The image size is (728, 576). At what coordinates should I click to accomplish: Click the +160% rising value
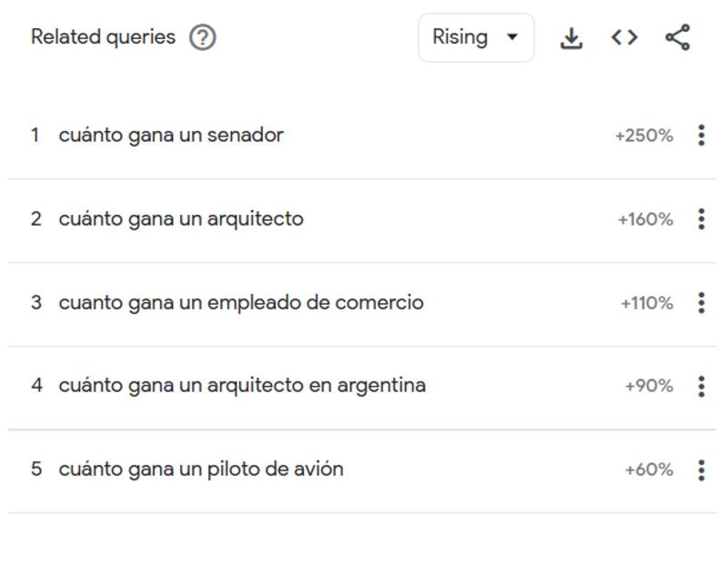645,220
